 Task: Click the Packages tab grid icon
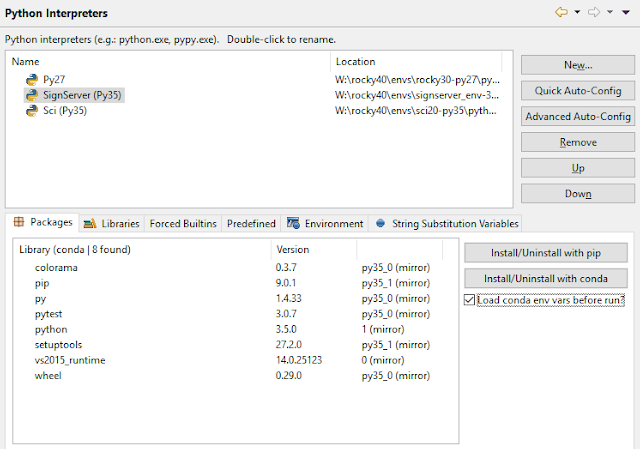coord(19,222)
